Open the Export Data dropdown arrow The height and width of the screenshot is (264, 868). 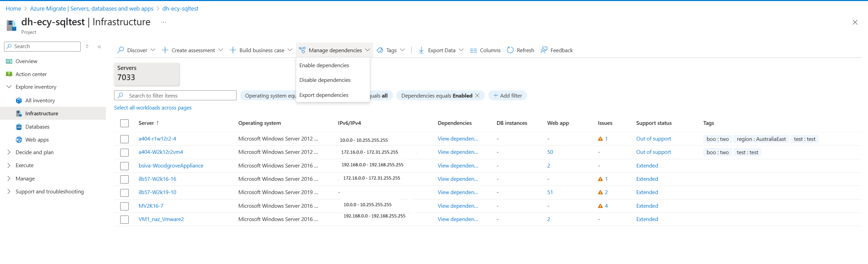coord(461,50)
